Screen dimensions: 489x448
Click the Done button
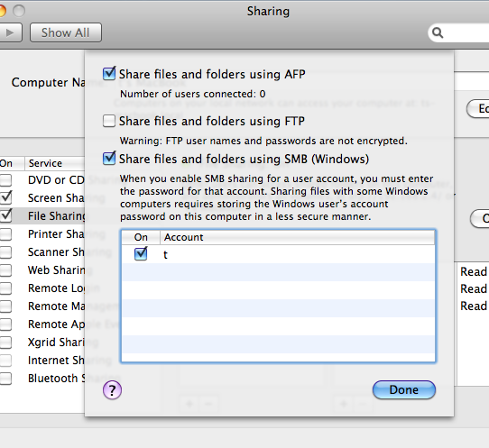(x=404, y=389)
